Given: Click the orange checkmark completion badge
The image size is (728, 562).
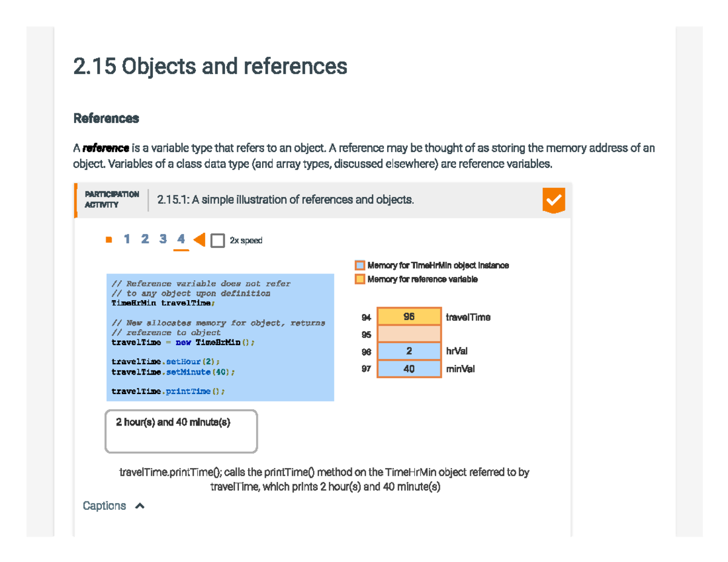Looking at the screenshot, I should (553, 200).
